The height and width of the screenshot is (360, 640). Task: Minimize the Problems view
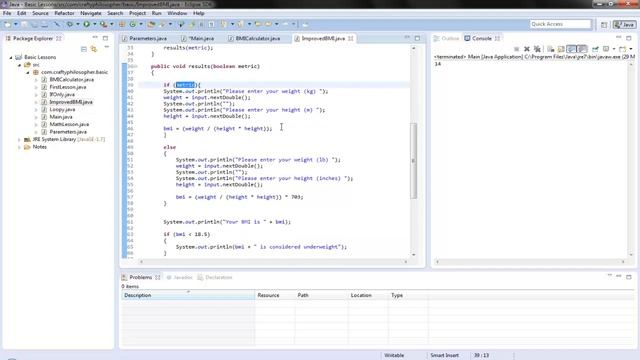pyautogui.click(x=619, y=276)
